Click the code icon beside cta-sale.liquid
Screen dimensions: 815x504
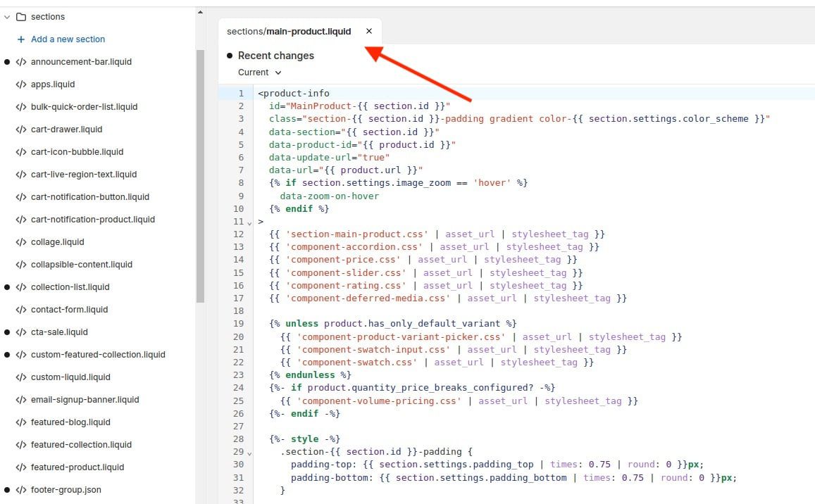tap(21, 332)
